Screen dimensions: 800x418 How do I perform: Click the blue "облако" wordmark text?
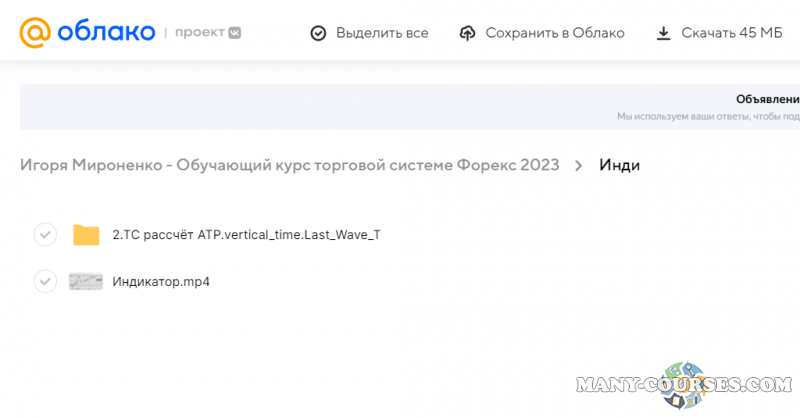coord(105,32)
